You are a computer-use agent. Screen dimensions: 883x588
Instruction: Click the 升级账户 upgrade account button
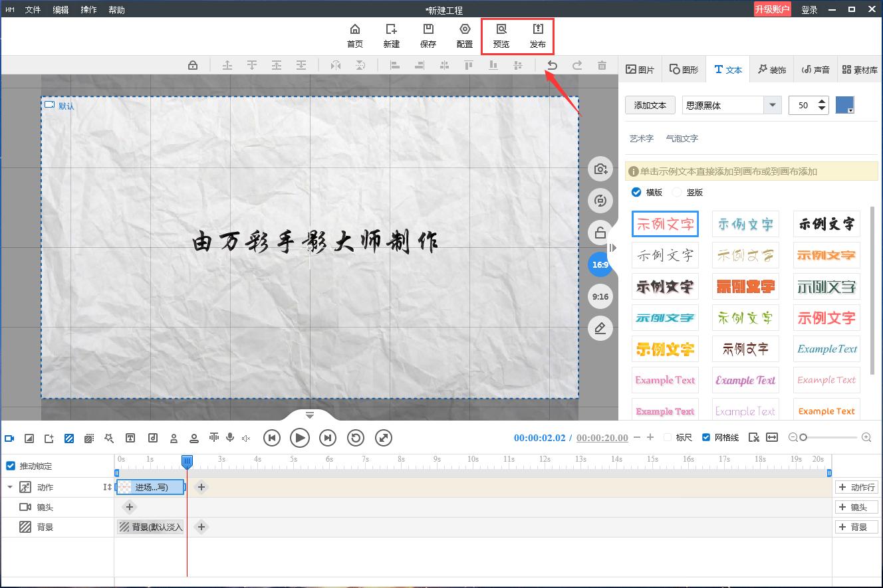pos(772,9)
